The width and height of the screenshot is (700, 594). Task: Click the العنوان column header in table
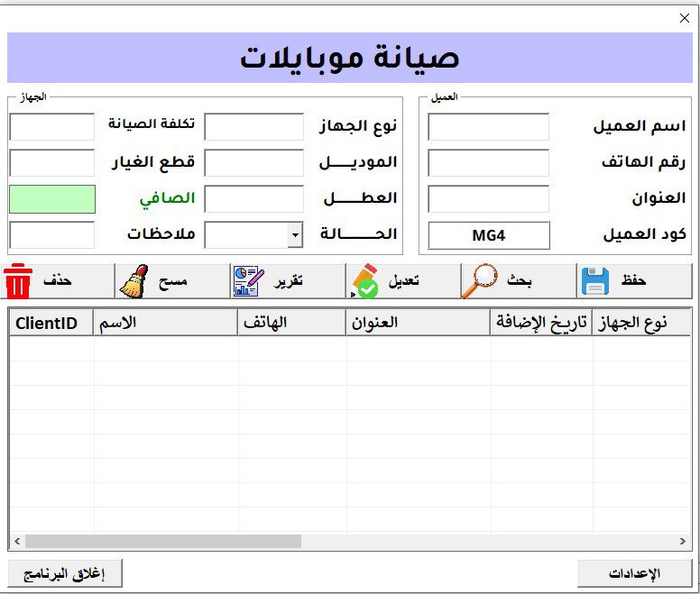coord(418,323)
